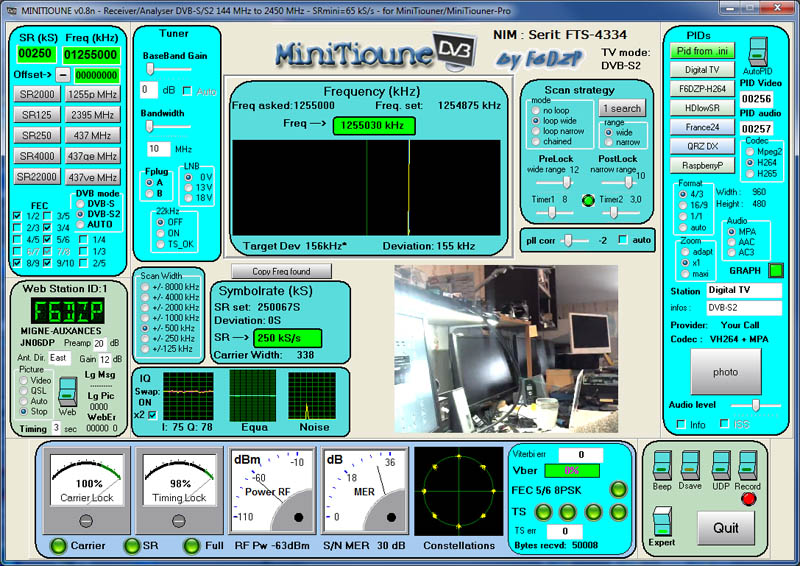Toggle the Expert rocker switch

[x=662, y=522]
